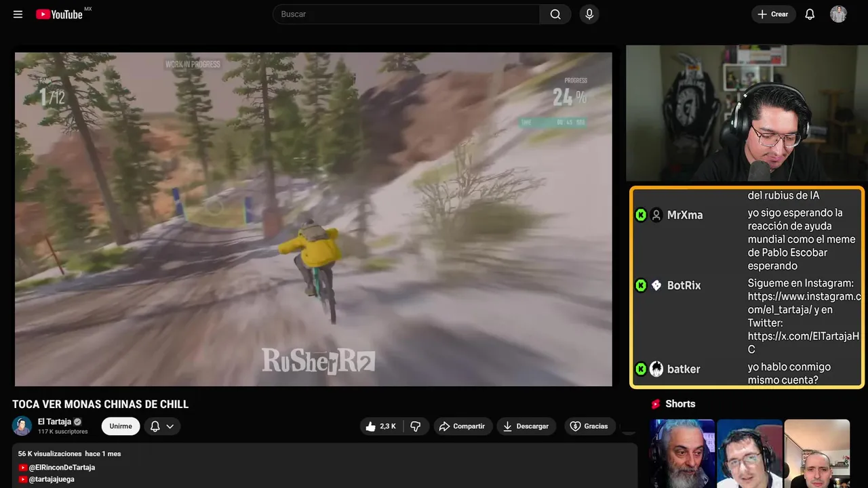Click the Gracias button
The height and width of the screenshot is (488, 868).
[589, 426]
